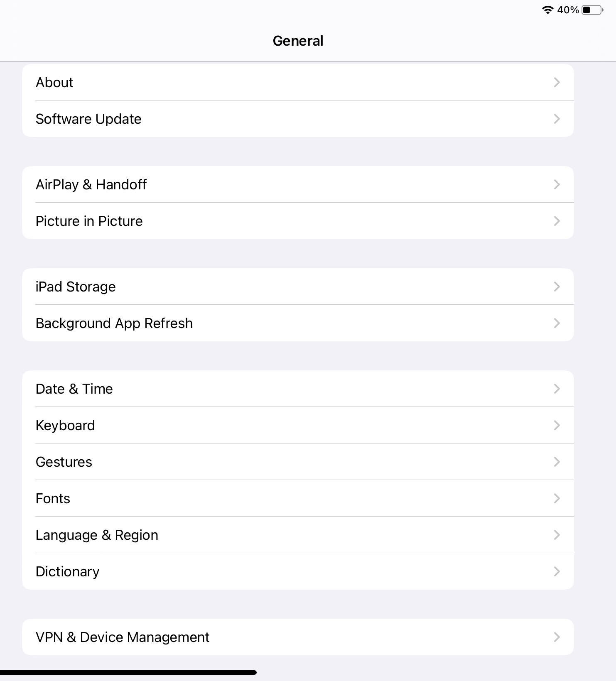Open Software Update settings

(298, 119)
